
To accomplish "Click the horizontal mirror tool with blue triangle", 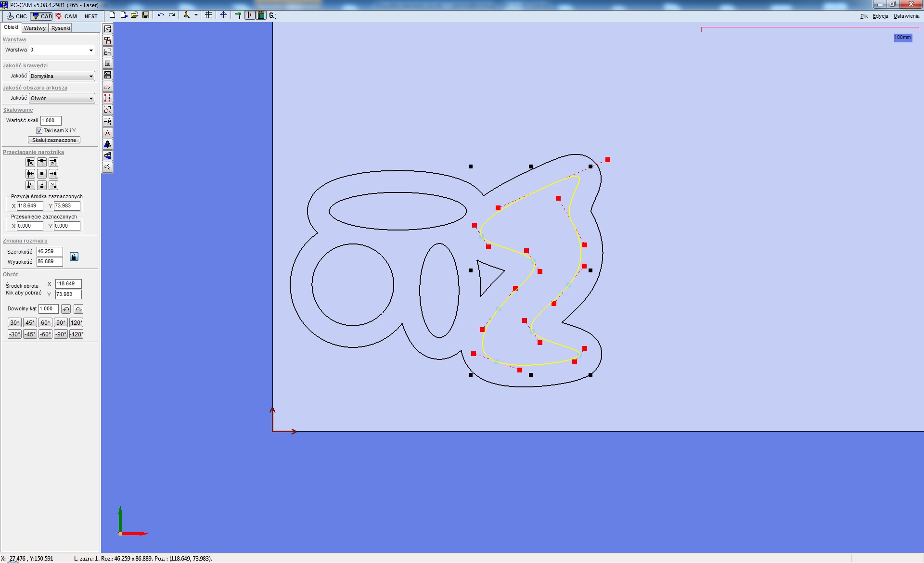I will point(108,144).
